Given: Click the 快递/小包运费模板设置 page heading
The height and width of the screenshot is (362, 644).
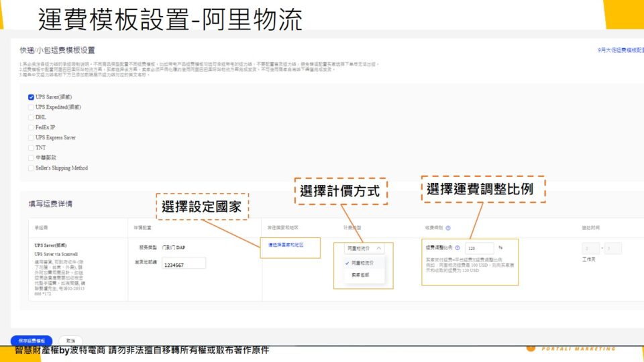Looking at the screenshot, I should pyautogui.click(x=57, y=50).
